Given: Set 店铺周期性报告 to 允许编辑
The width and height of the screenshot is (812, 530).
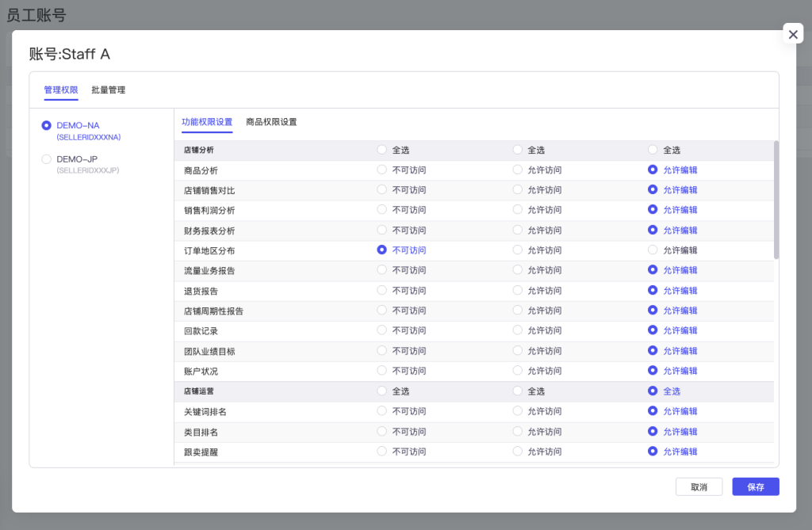Looking at the screenshot, I should click(x=653, y=311).
